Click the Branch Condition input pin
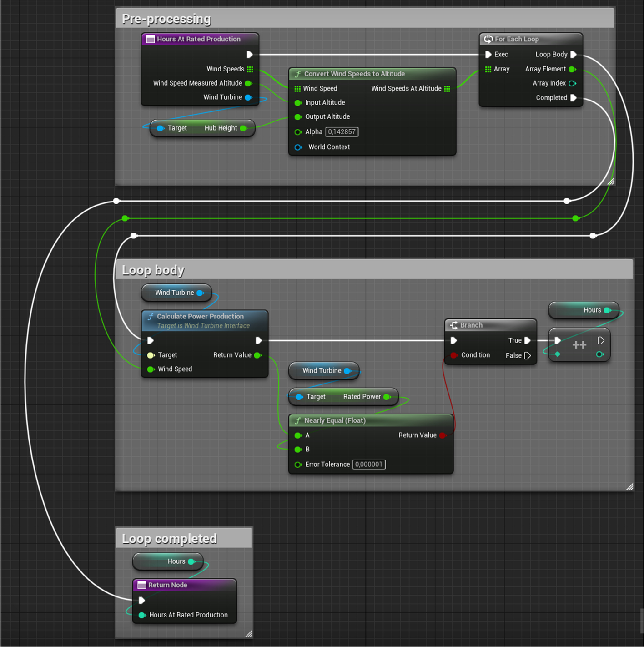The height and width of the screenshot is (647, 644). (453, 355)
